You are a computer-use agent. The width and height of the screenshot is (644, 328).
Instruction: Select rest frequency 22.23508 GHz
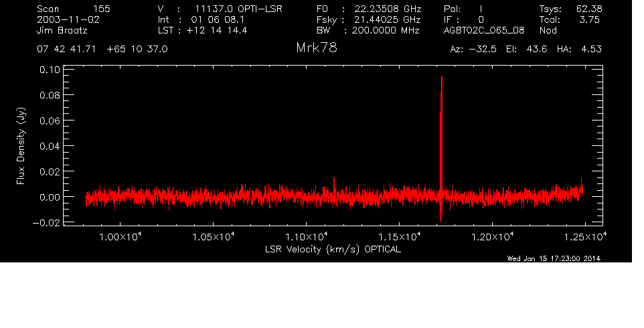point(388,9)
